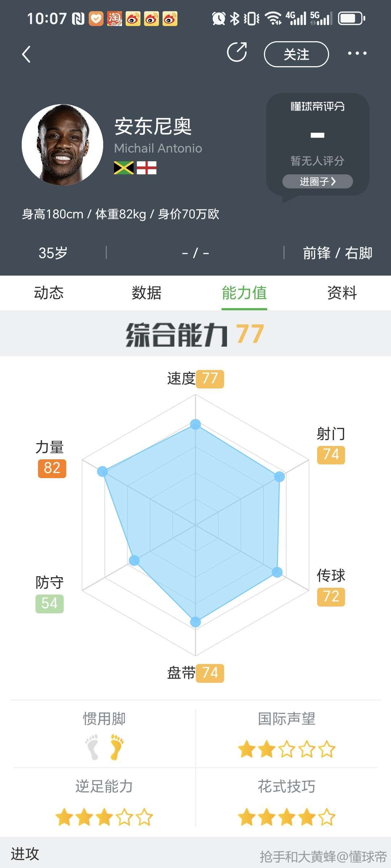Image resolution: width=391 pixels, height=868 pixels.
Task: Tap the England flag icon
Action: [x=147, y=168]
